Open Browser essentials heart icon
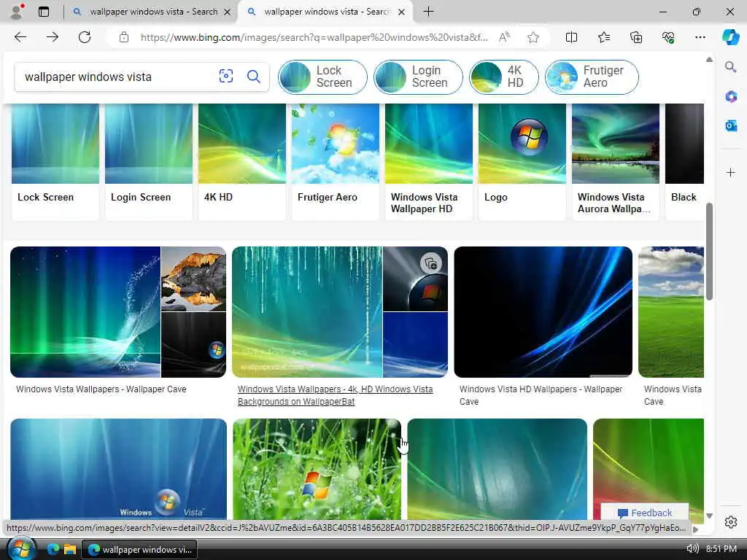This screenshot has height=560, width=747. point(668,37)
